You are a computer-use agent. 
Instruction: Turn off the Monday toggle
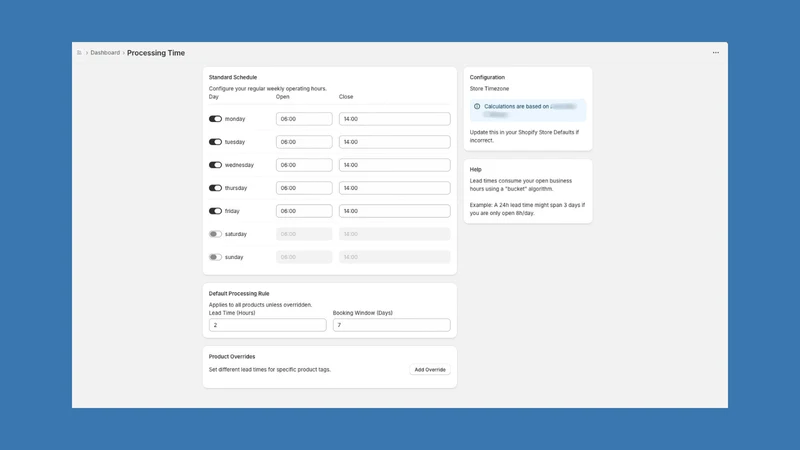(215, 119)
